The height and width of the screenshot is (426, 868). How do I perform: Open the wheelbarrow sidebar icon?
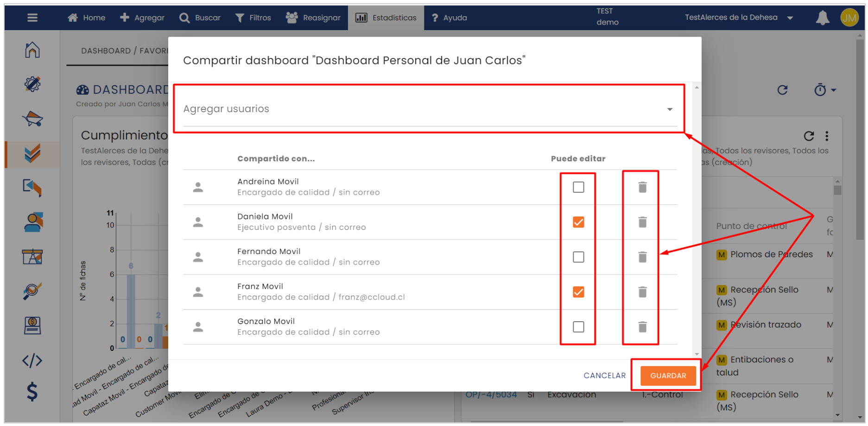tap(32, 119)
